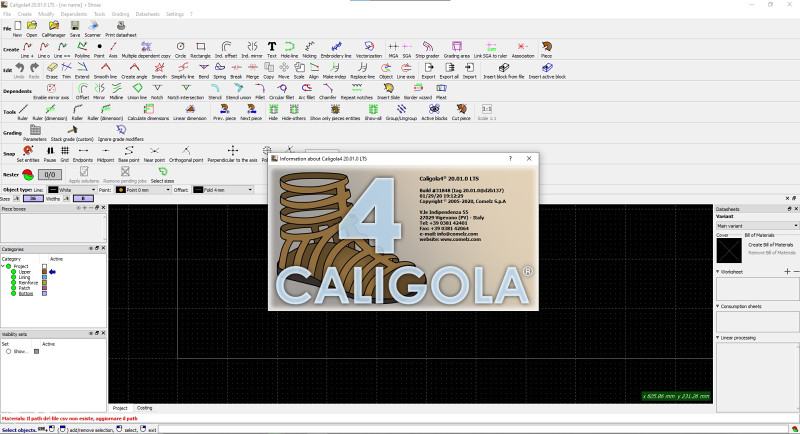The width and height of the screenshot is (800, 434).
Task: Enable mirror axis toggle
Action: 51,91
